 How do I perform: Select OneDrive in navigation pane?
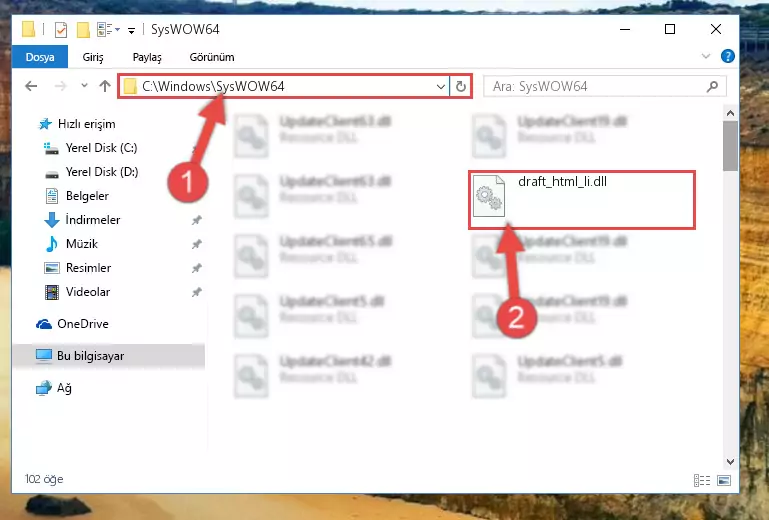click(83, 324)
